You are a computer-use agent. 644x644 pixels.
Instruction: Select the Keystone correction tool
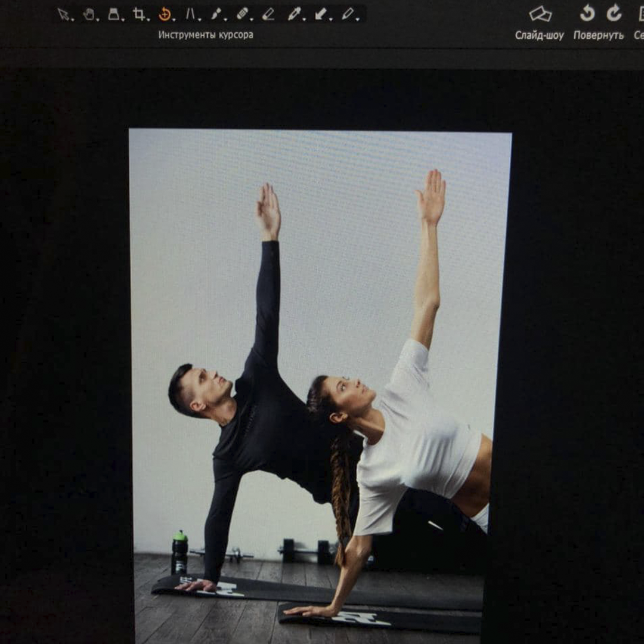tap(190, 14)
